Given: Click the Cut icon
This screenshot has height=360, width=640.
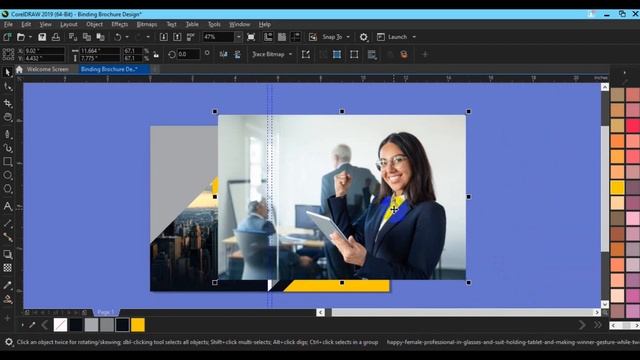Looking at the screenshot, I should click(x=73, y=37).
